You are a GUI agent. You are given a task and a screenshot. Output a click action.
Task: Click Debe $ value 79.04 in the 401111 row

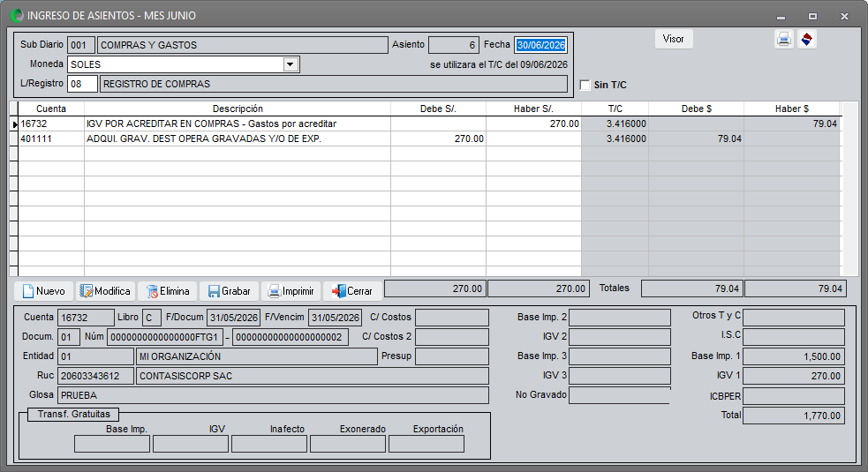697,139
